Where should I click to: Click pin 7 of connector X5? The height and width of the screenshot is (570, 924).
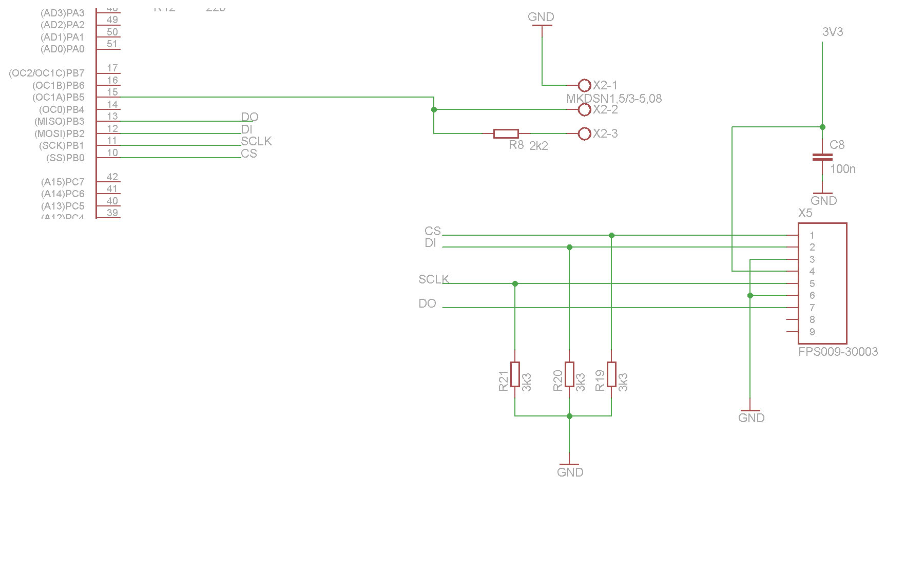(x=812, y=308)
